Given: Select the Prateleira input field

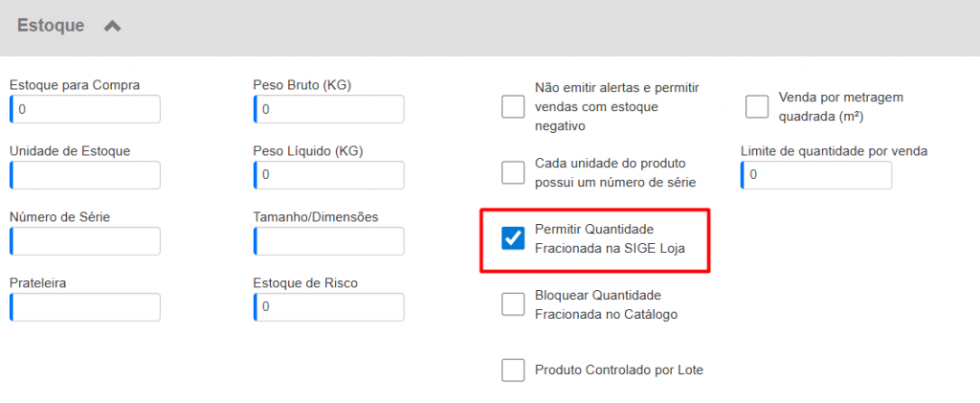Looking at the screenshot, I should click(x=85, y=307).
